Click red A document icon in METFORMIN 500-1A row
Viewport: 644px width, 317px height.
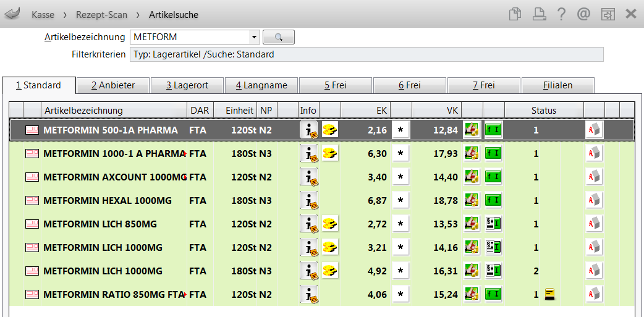pyautogui.click(x=594, y=130)
